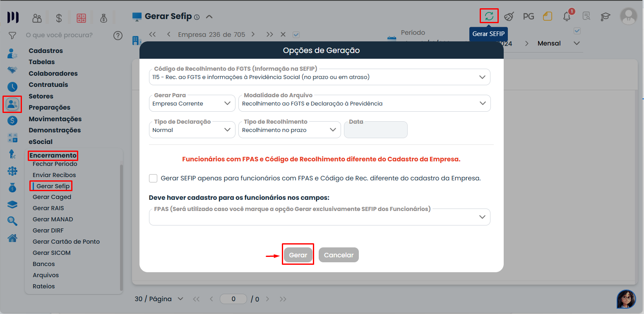Select Gerar DIRF in the Encerramento submenu
This screenshot has height=314, width=644.
48,230
